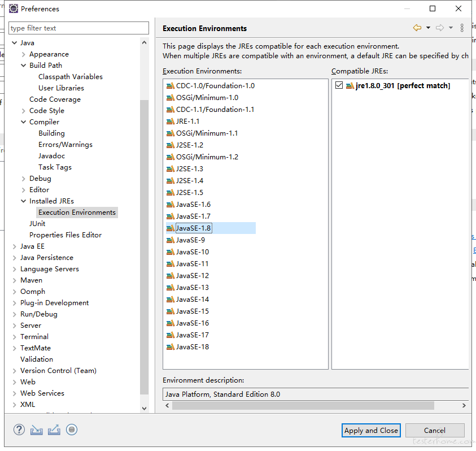Image resolution: width=476 pixels, height=451 pixels.
Task: Open the back history dropdown arrow
Action: pyautogui.click(x=428, y=28)
